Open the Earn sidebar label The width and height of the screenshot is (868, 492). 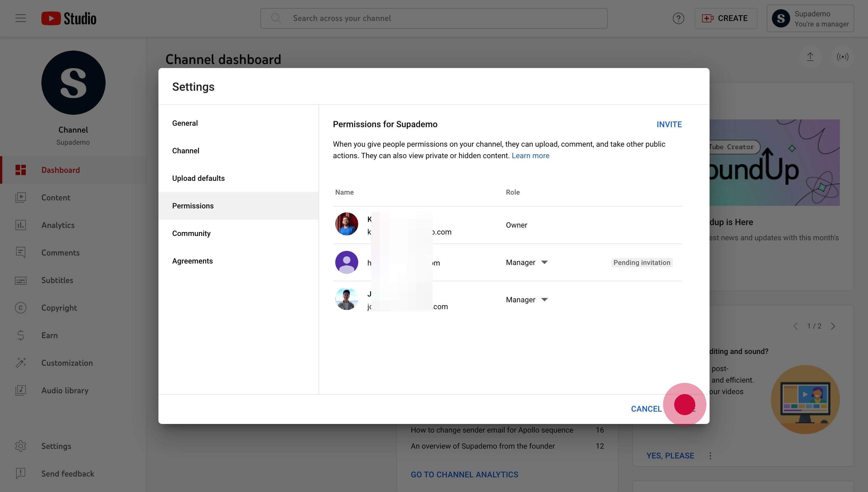(49, 336)
